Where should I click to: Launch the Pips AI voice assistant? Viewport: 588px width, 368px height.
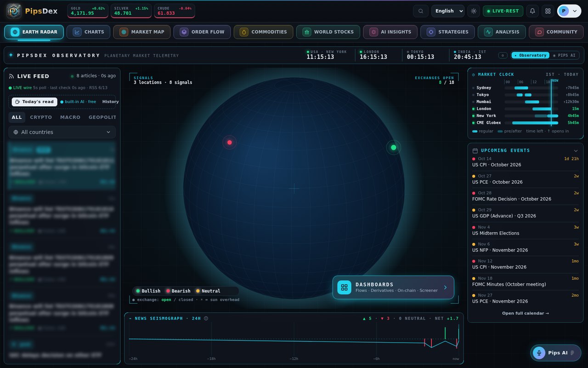click(556, 353)
